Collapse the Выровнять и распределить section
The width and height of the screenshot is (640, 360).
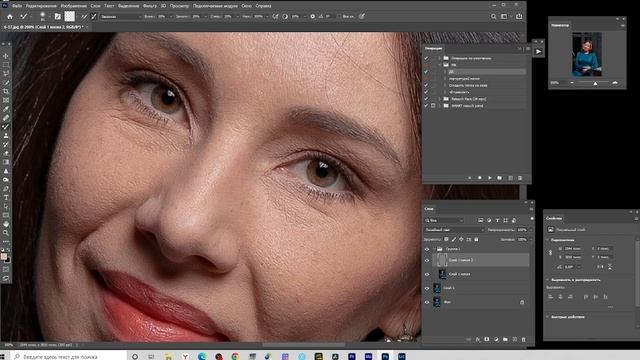548,280
